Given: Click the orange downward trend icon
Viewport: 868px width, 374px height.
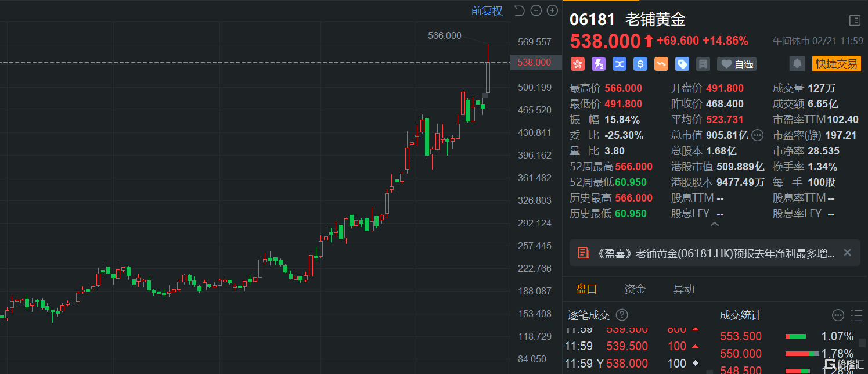Looking at the screenshot, I should (661, 64).
